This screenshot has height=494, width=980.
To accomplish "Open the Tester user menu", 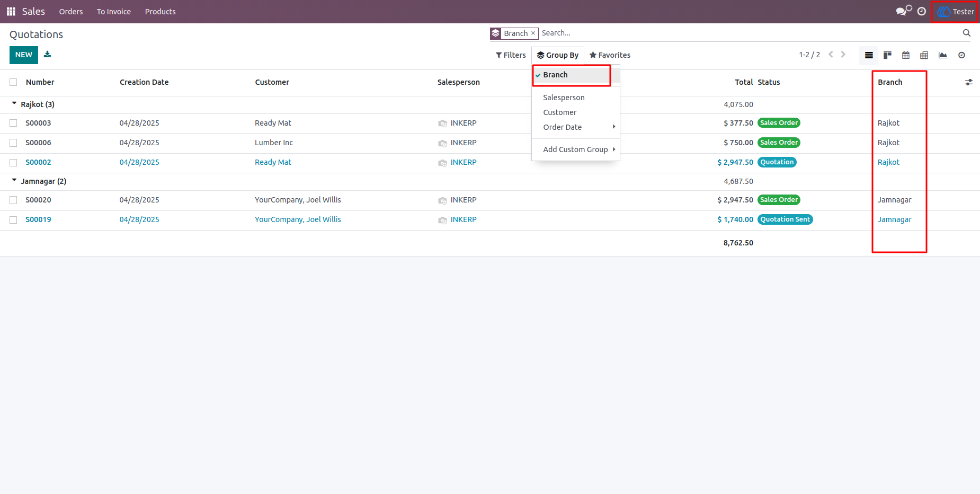I will point(956,12).
